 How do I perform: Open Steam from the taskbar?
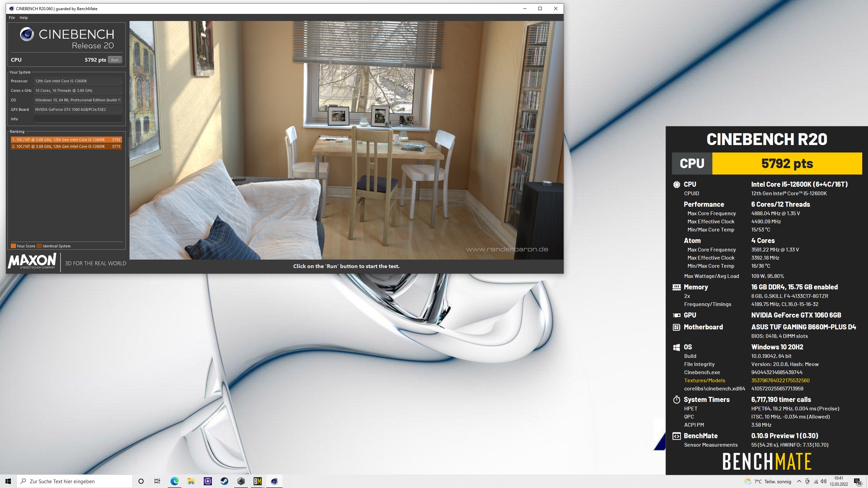pos(224,481)
